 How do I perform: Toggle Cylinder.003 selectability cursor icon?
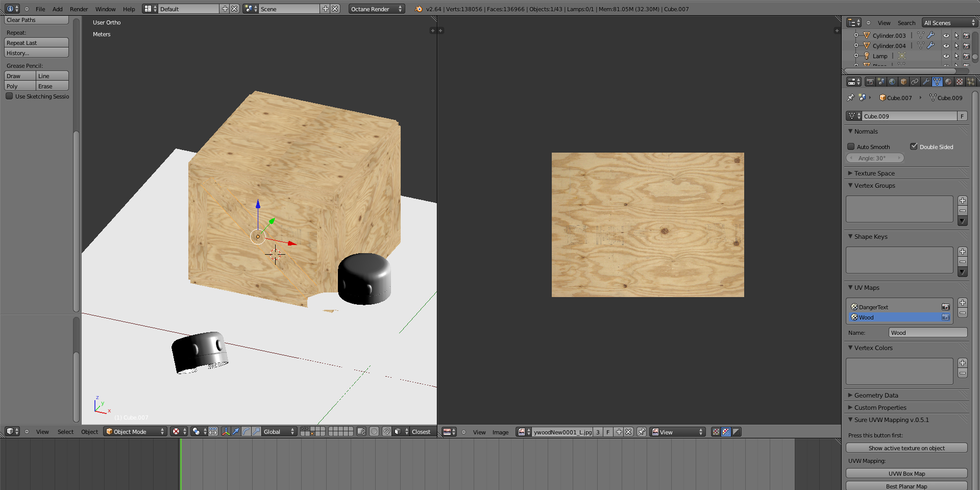click(957, 35)
